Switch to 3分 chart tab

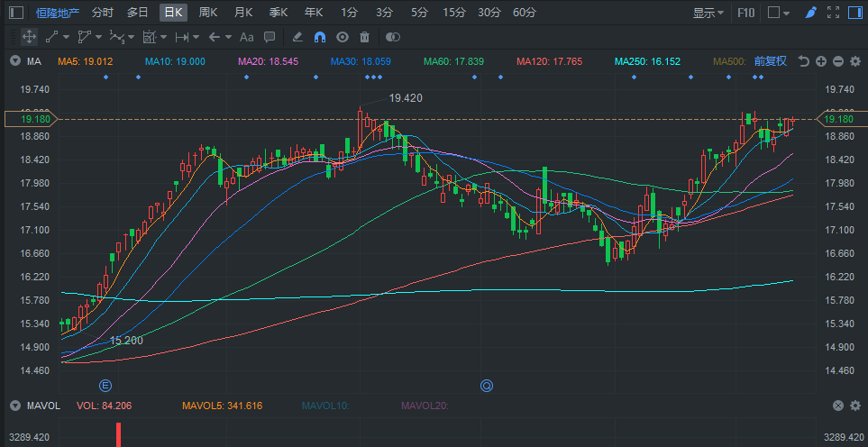(x=384, y=13)
